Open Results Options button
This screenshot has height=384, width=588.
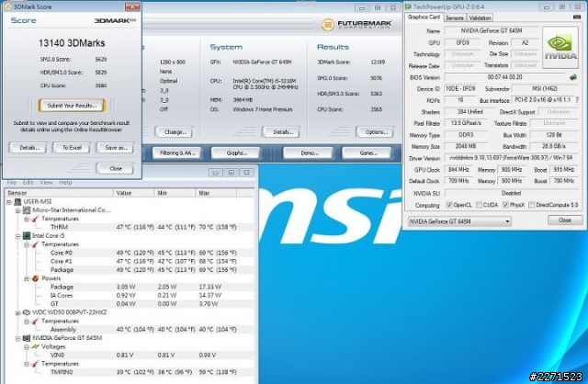pos(376,132)
